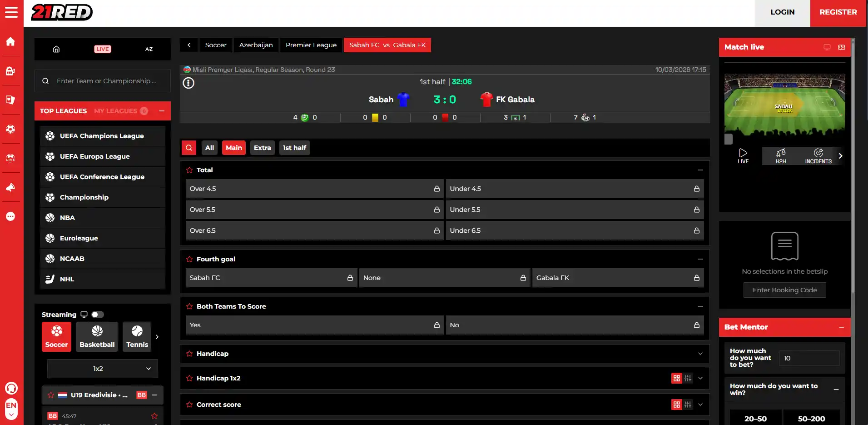This screenshot has width=868, height=425.
Task: Open the hamburger main menu
Action: pos(11,12)
